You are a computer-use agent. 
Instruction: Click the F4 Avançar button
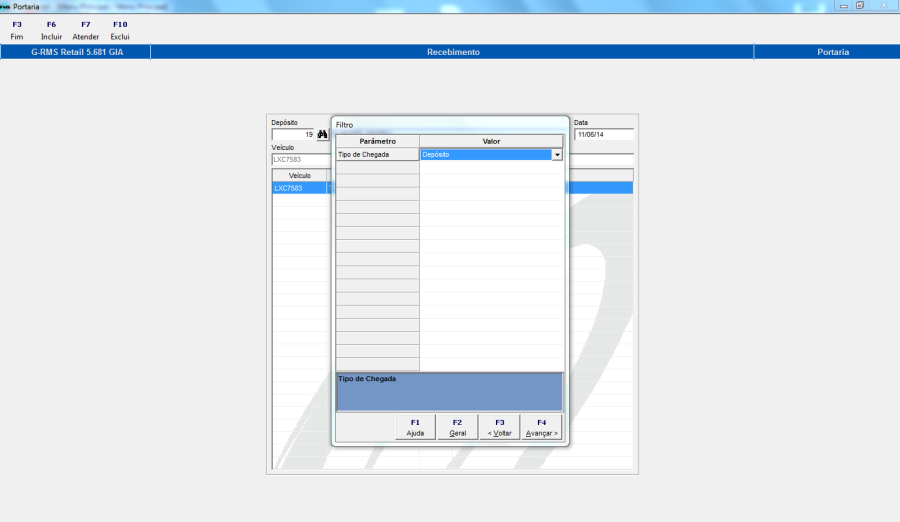click(x=541, y=427)
